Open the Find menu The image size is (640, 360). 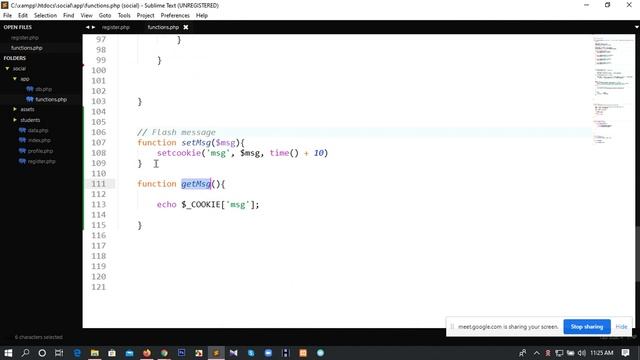69,16
